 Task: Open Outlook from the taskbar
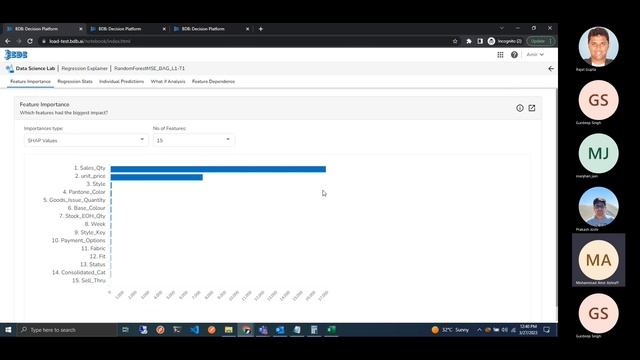click(x=280, y=330)
